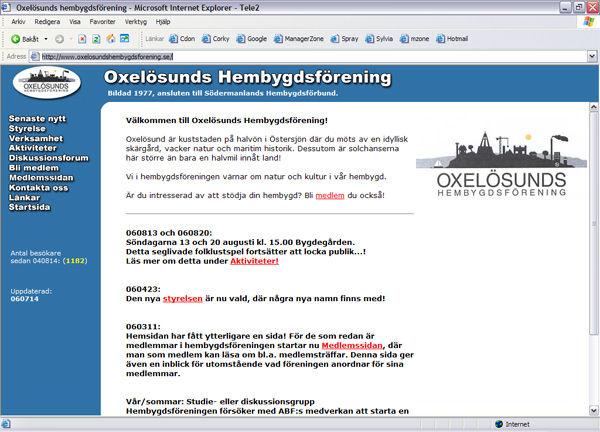This screenshot has height=432, width=600.
Task: Click the scroll-down arrow of the page scrollbar
Action: pos(593,411)
